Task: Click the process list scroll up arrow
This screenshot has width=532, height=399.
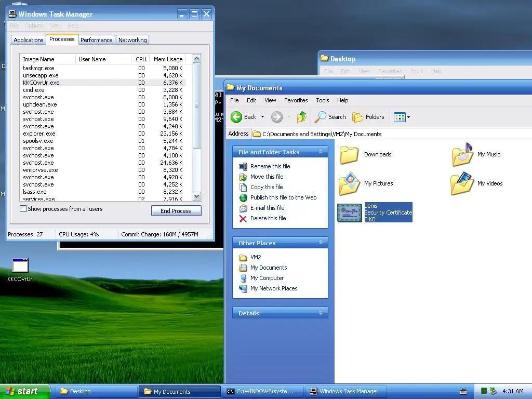Action: [x=197, y=59]
